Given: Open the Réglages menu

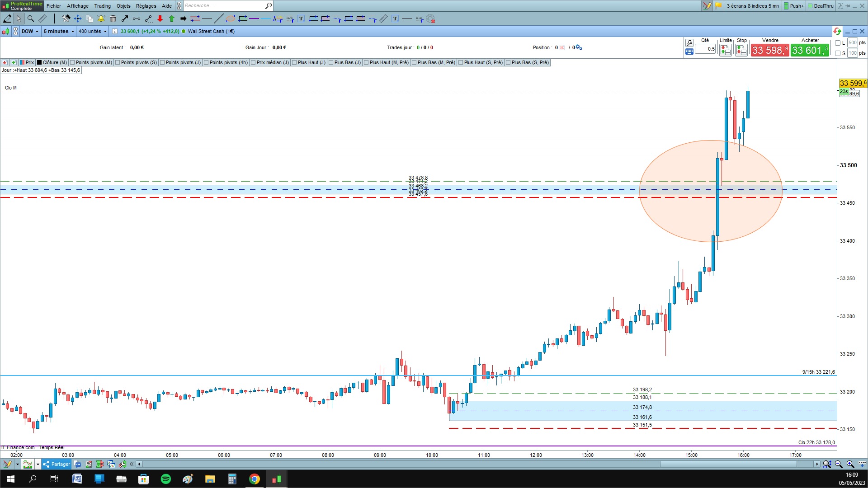Looking at the screenshot, I should (x=146, y=6).
